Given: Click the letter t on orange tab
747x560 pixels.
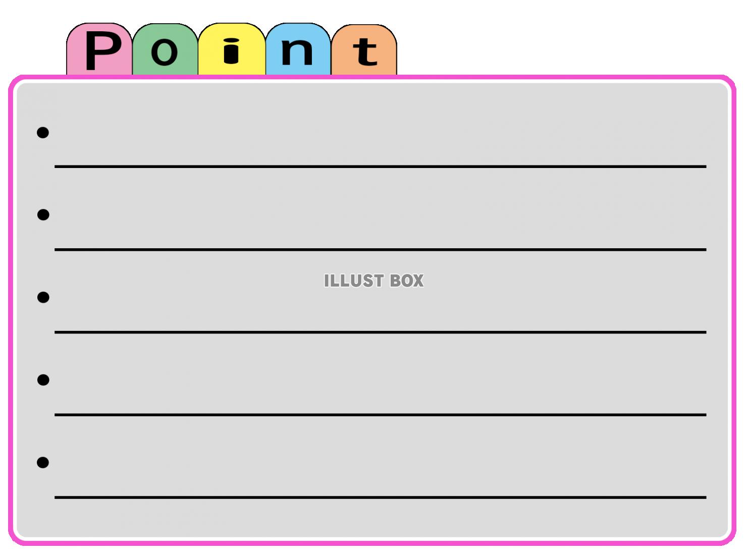Looking at the screenshot, I should click(365, 52).
